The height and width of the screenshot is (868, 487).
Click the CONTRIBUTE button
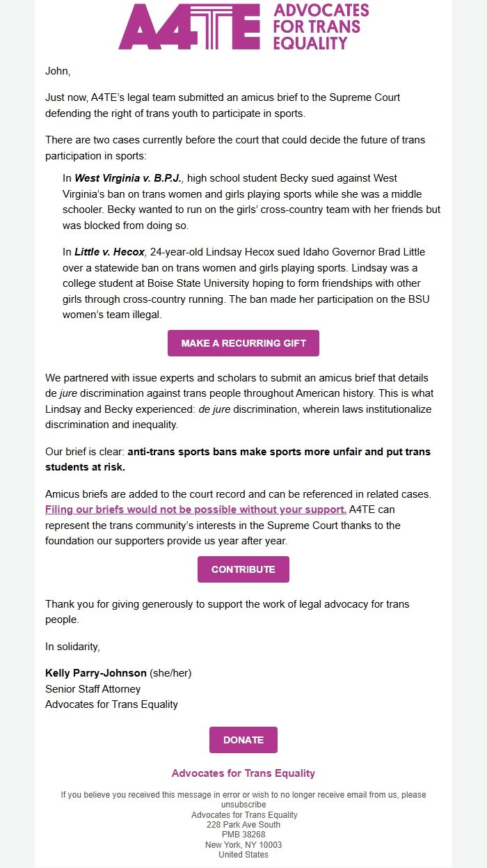[x=243, y=569]
